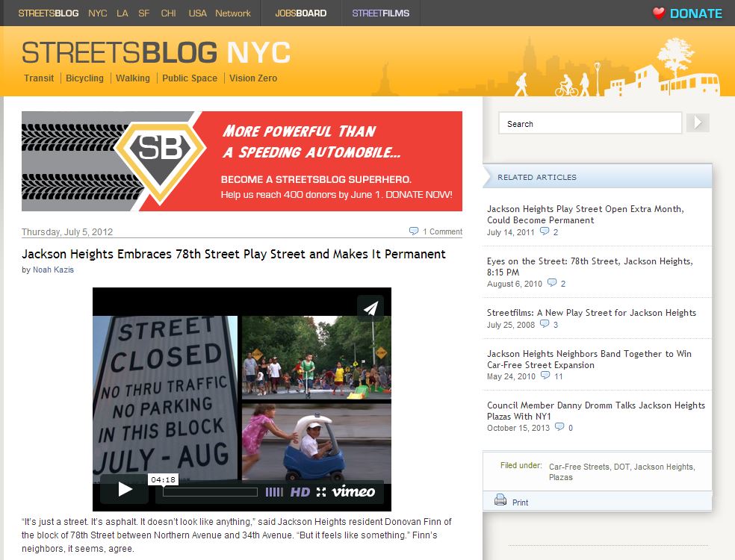Open the 1 Comment link
The image size is (735, 560).
[x=442, y=231]
